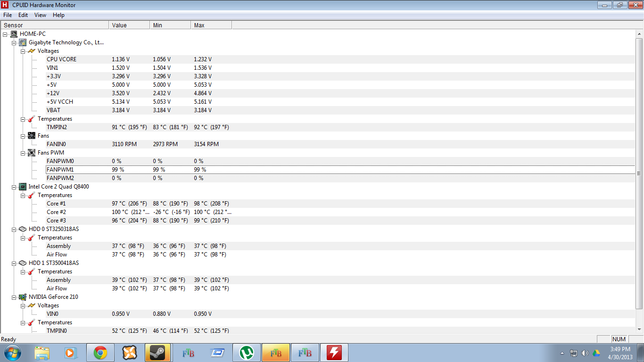Image resolution: width=644 pixels, height=362 pixels.
Task: Click the vertical scrollbar thumb
Action: click(639, 173)
